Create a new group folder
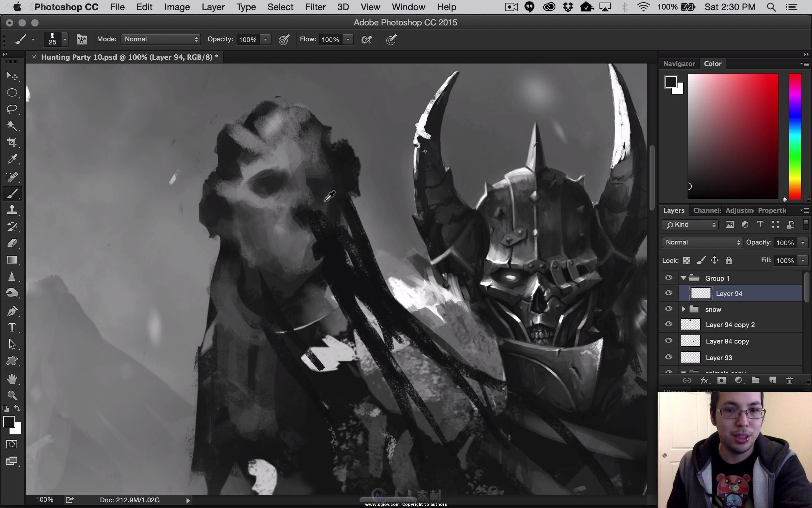 pyautogui.click(x=755, y=380)
